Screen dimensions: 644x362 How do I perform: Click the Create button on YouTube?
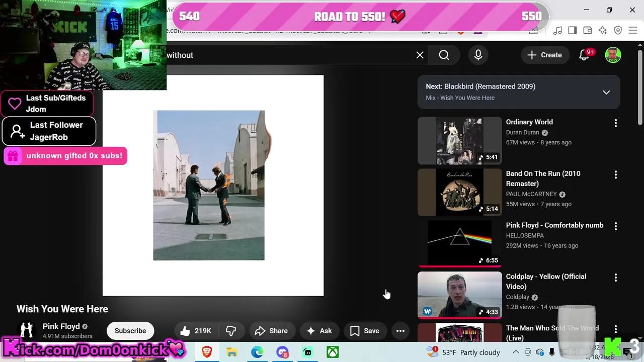coord(544,55)
